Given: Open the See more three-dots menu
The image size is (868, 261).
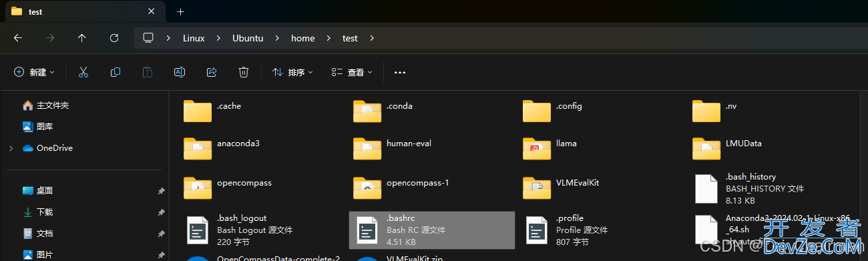Looking at the screenshot, I should [x=400, y=72].
